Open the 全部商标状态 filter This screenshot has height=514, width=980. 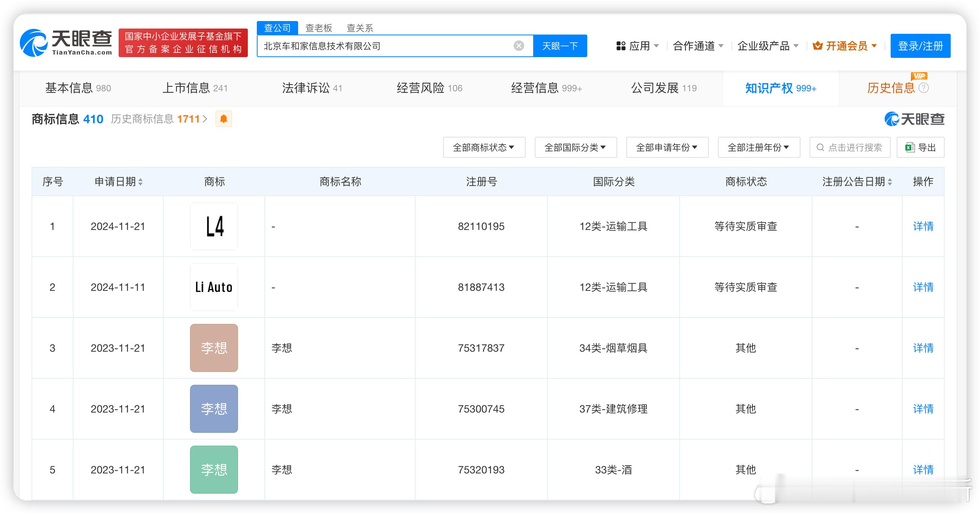[484, 147]
